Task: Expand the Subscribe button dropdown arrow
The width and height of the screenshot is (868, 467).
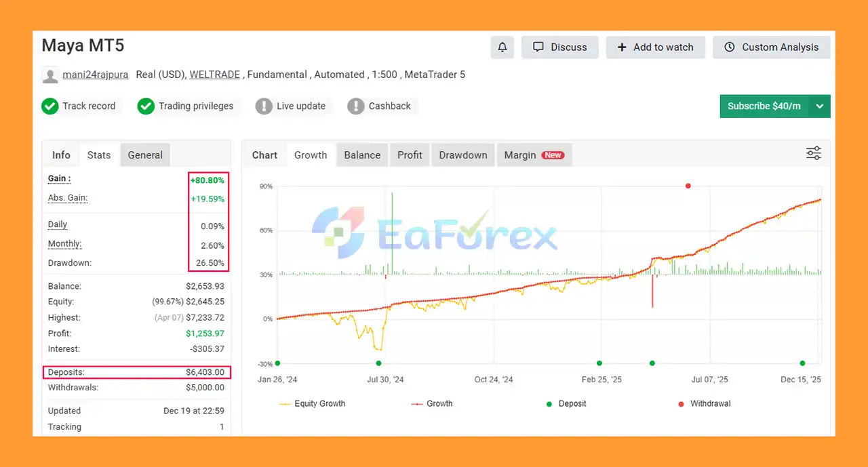Action: (820, 106)
